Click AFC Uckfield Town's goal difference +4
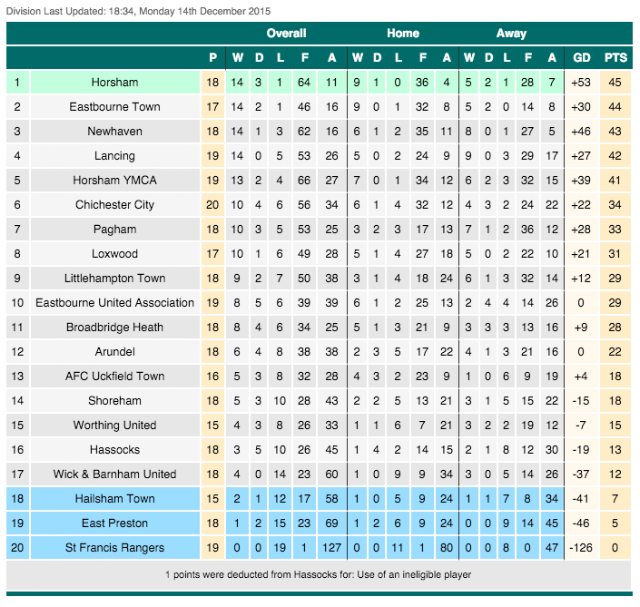 point(581,376)
